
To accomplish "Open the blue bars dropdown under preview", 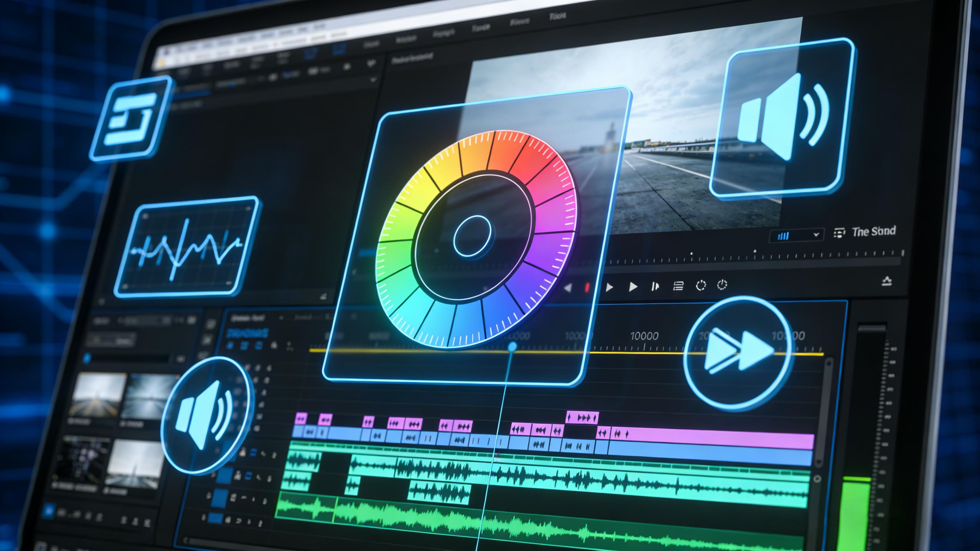I will pos(784,236).
